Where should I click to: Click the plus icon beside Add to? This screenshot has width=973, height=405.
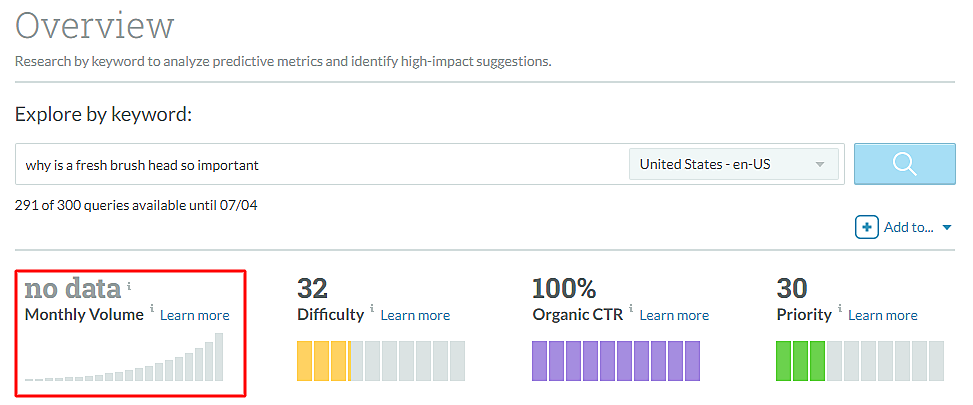[x=867, y=227]
